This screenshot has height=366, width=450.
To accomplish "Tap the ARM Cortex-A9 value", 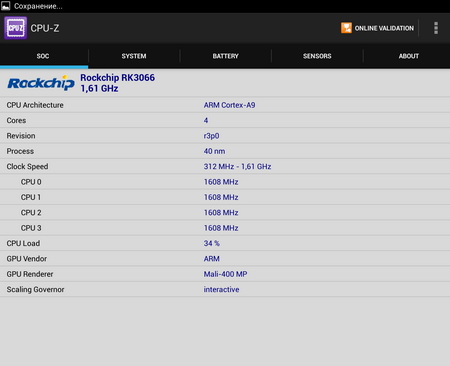I will click(230, 105).
